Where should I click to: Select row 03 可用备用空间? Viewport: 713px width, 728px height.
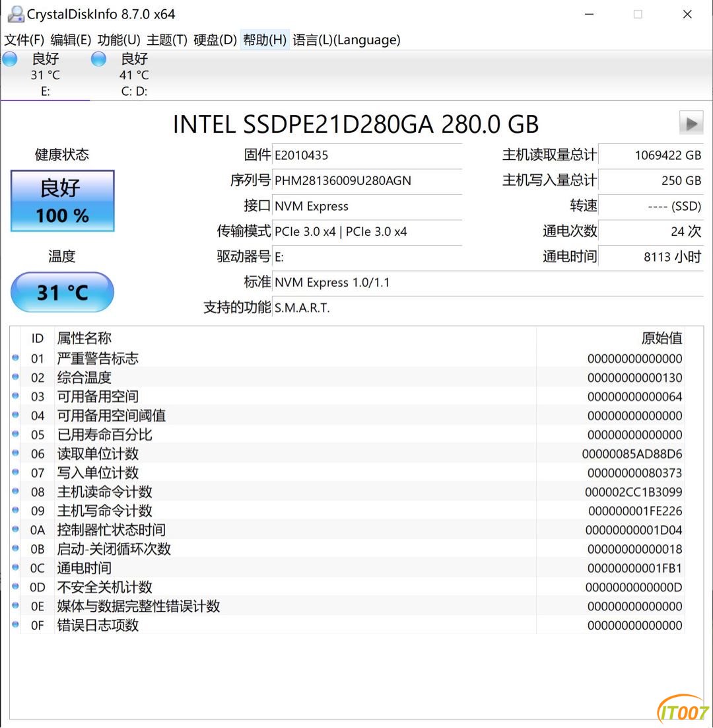point(347,396)
